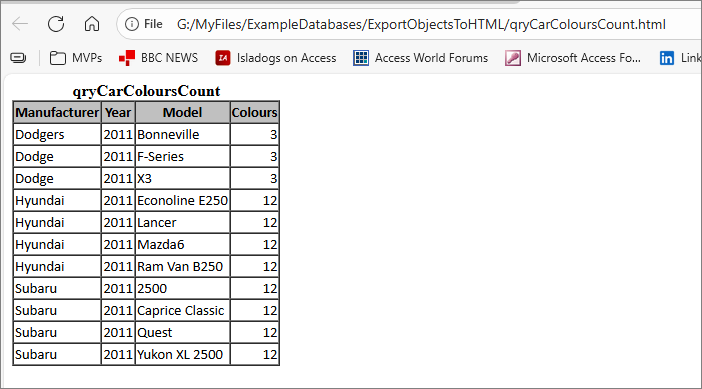Image resolution: width=702 pixels, height=389 pixels.
Task: Reload the page with the refresh icon
Action: click(x=56, y=24)
